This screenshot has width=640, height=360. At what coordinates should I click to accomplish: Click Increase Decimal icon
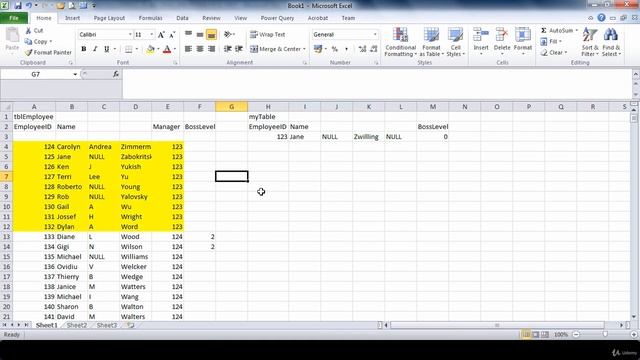(x=362, y=49)
